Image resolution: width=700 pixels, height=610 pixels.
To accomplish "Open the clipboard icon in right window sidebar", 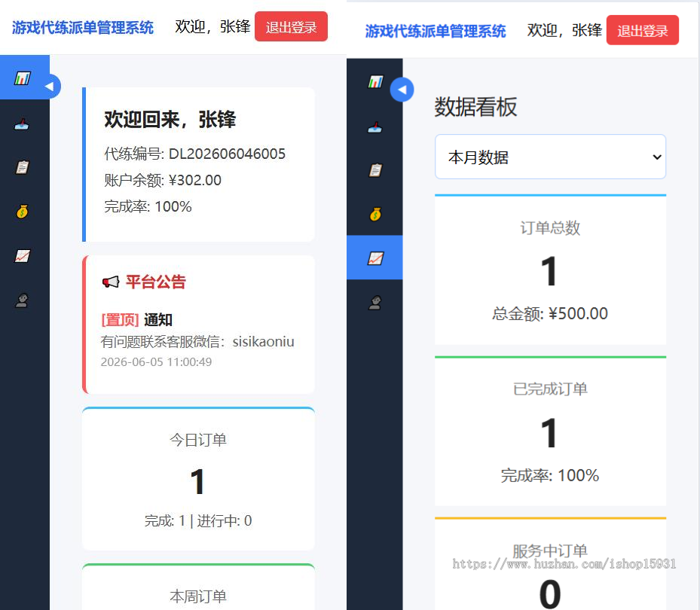I will tap(375, 170).
